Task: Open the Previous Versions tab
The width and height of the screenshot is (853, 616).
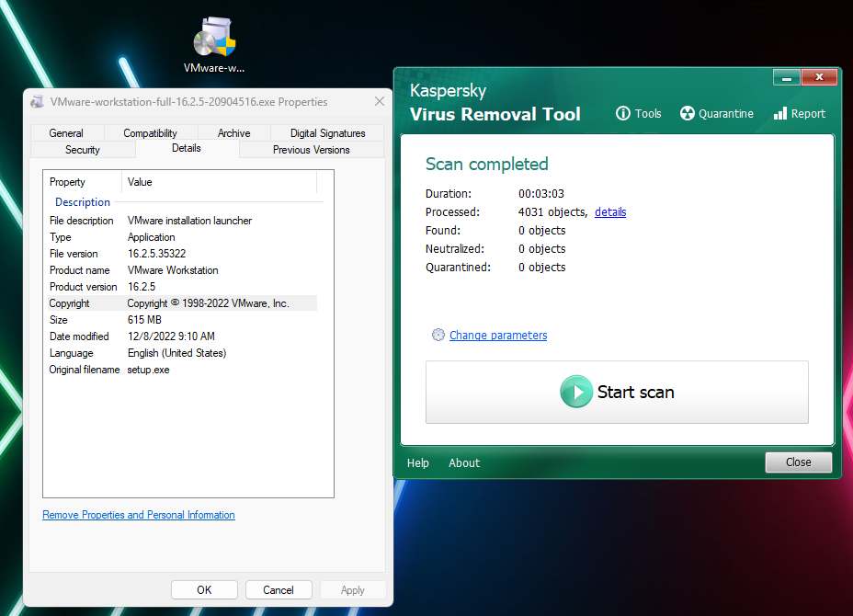Action: [312, 150]
